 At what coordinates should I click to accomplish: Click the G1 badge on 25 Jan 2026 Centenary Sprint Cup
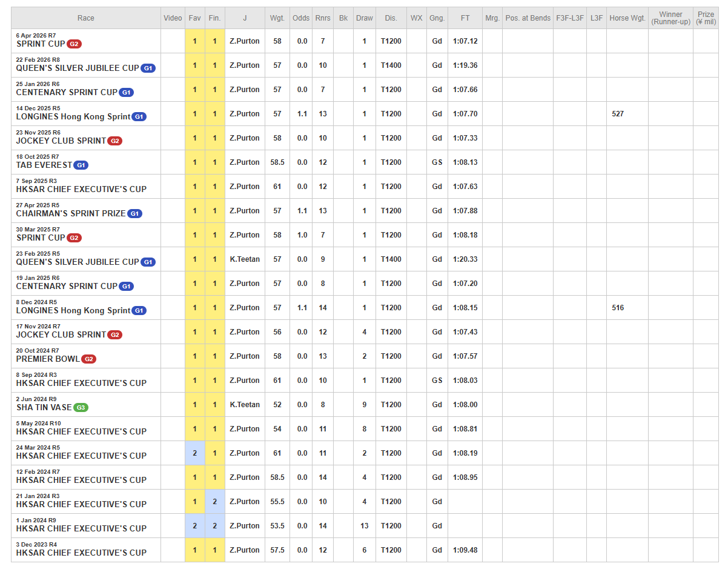pos(126,93)
